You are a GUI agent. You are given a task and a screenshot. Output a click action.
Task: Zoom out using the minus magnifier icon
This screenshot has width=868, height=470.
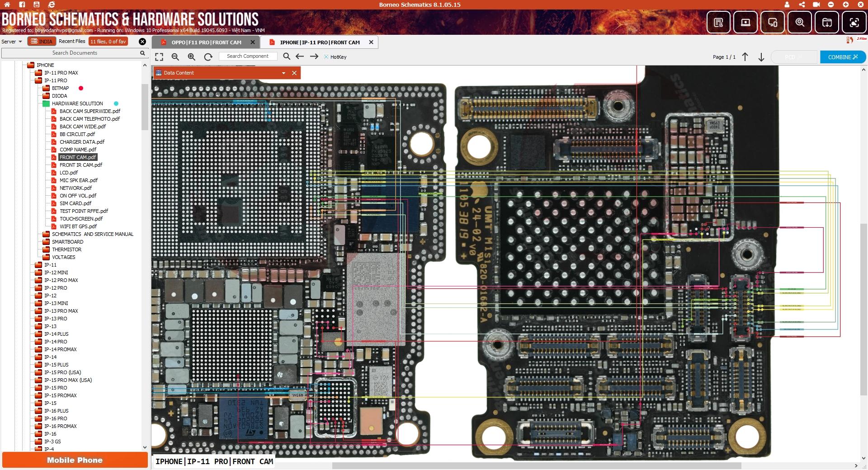175,56
